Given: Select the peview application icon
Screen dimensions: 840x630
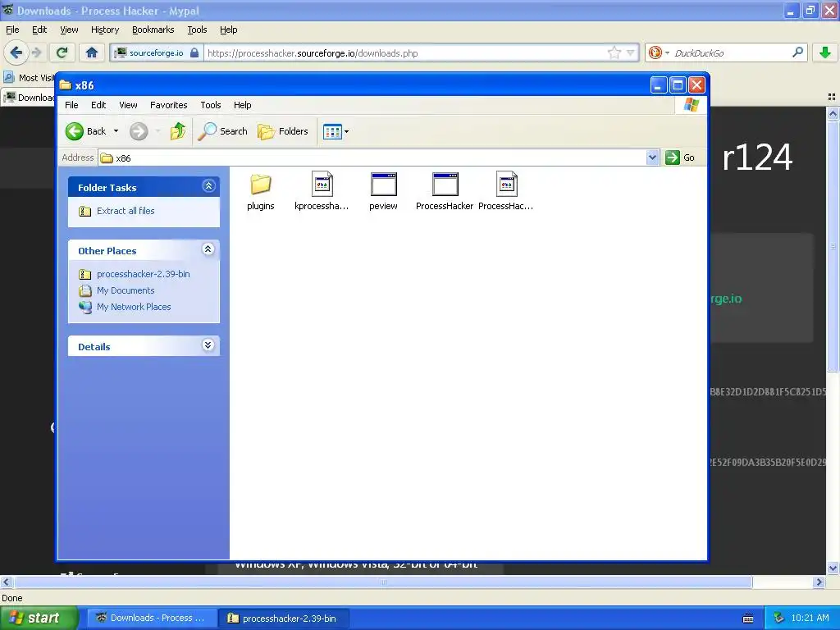Looking at the screenshot, I should tap(384, 185).
